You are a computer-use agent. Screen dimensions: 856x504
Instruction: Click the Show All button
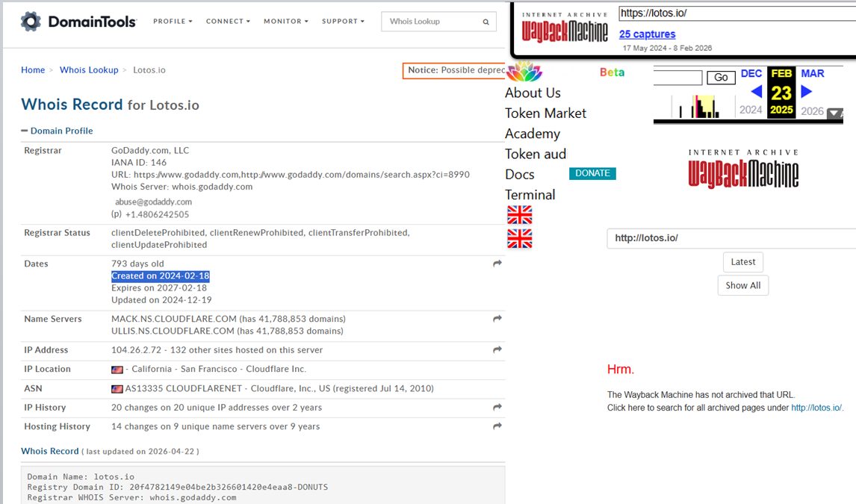[743, 285]
